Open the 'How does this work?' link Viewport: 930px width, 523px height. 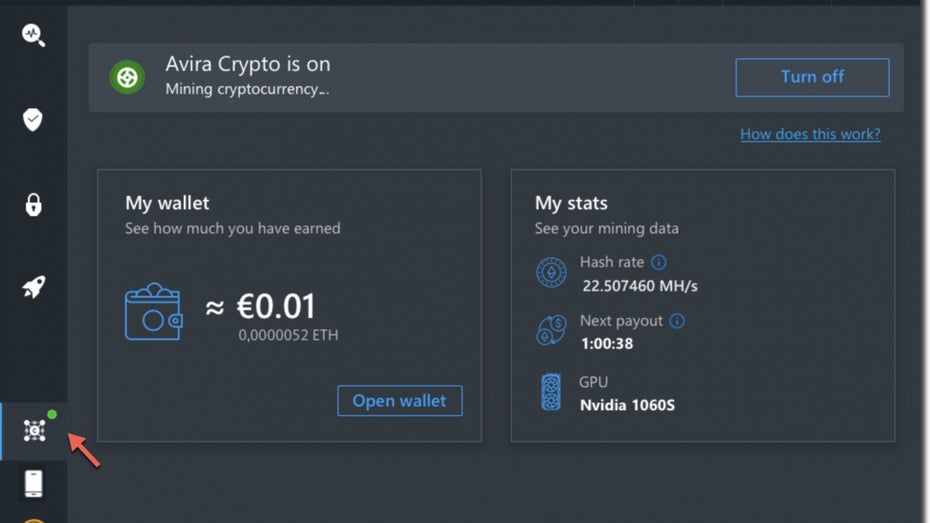point(810,134)
